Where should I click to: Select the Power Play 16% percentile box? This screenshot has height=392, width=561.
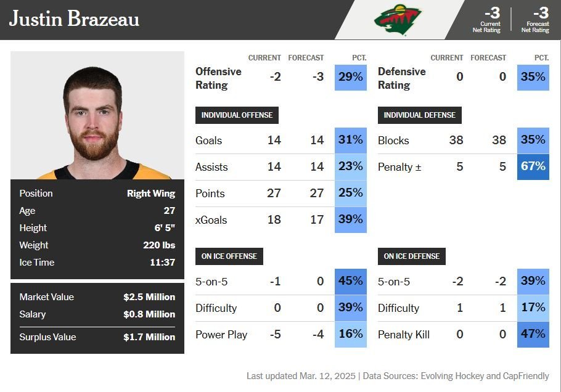coord(350,335)
